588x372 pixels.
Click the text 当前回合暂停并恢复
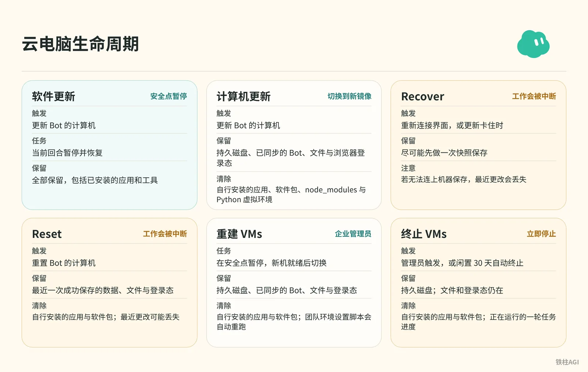tap(67, 153)
